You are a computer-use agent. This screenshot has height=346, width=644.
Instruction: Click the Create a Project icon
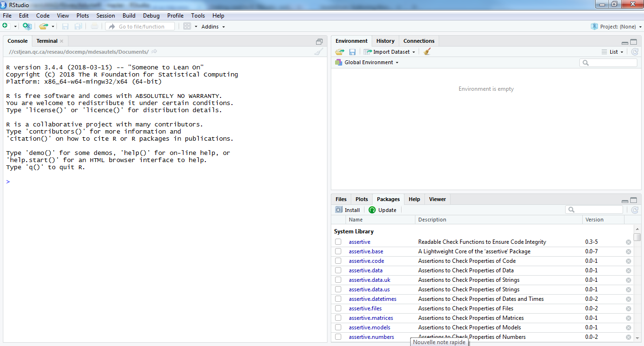click(27, 26)
